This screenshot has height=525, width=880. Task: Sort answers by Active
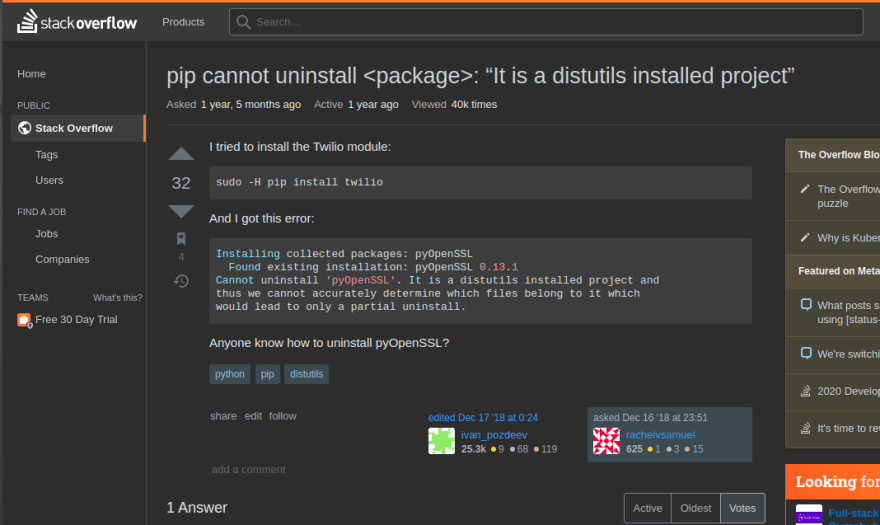pos(648,508)
